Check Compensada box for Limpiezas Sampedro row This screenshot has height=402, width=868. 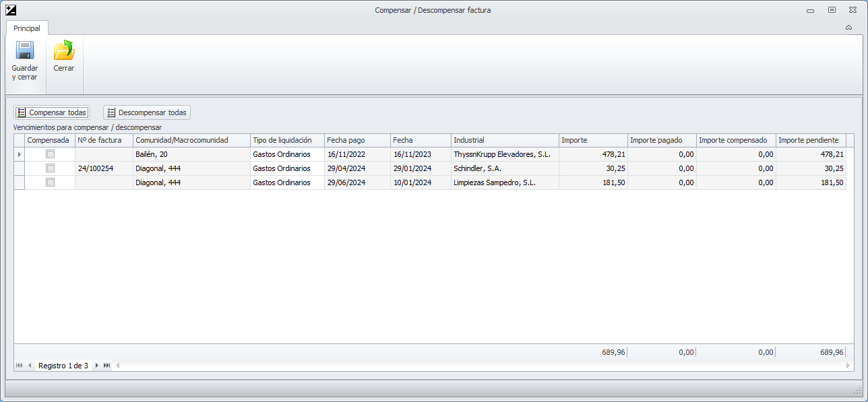coord(50,182)
